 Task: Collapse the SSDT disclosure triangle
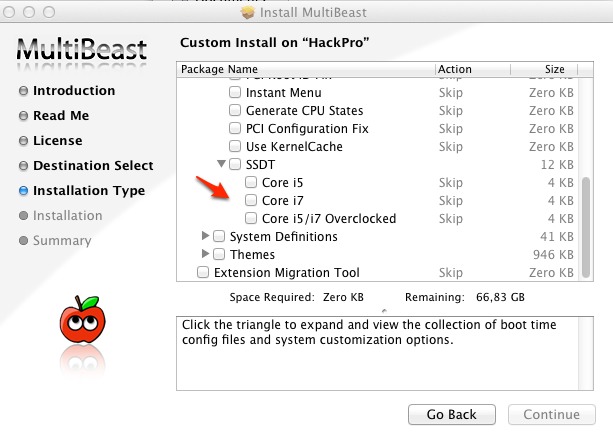tap(221, 163)
